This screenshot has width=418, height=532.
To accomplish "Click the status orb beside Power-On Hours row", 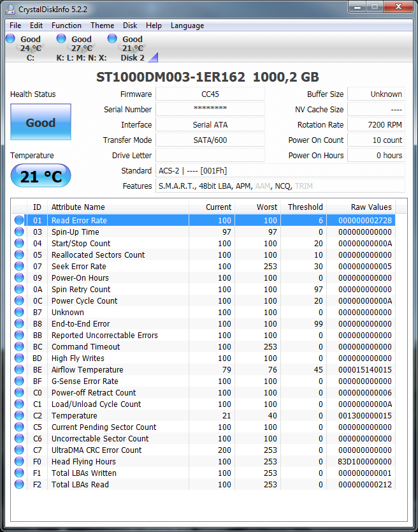I will point(19,278).
